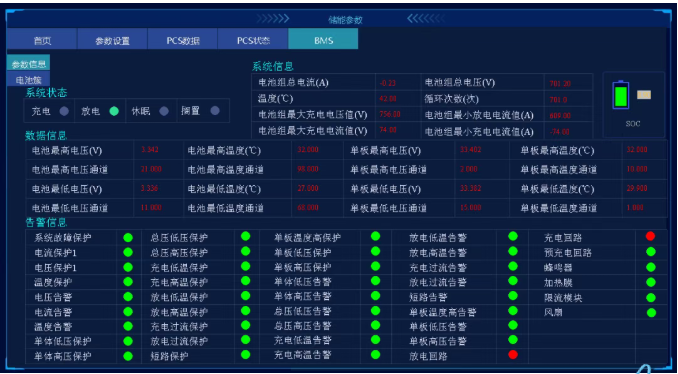Image resolution: width=678 pixels, height=374 pixels.
Task: Click the 告警信息 section heading
Action: 46,223
